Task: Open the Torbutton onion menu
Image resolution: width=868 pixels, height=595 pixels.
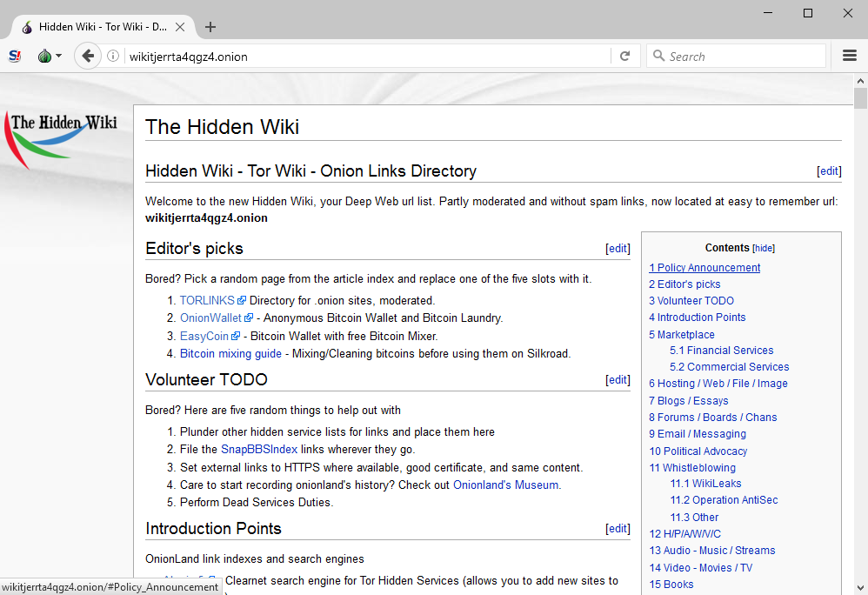Action: pyautogui.click(x=50, y=56)
